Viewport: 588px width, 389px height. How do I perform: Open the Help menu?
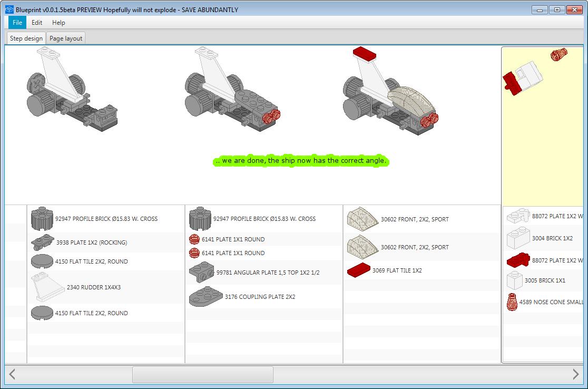coord(58,23)
